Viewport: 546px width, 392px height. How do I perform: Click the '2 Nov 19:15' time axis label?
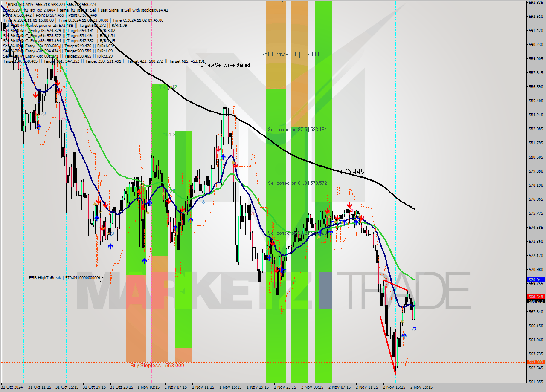(x=421, y=387)
